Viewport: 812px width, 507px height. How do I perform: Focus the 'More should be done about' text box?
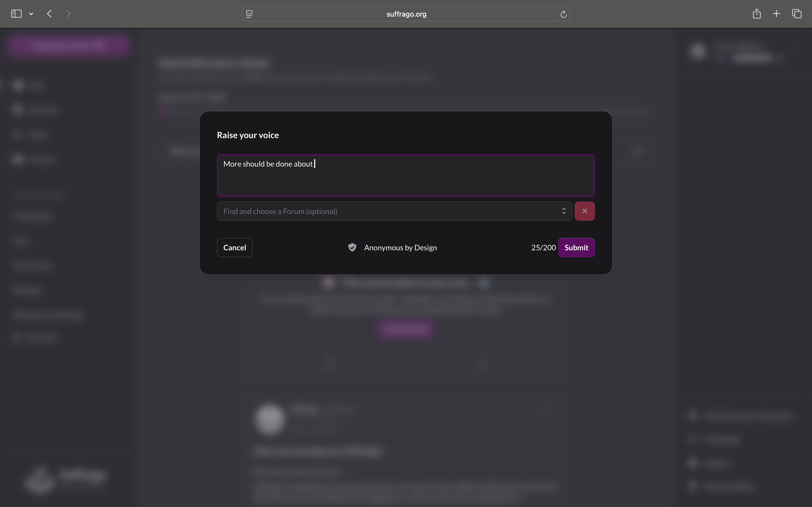pos(406,175)
